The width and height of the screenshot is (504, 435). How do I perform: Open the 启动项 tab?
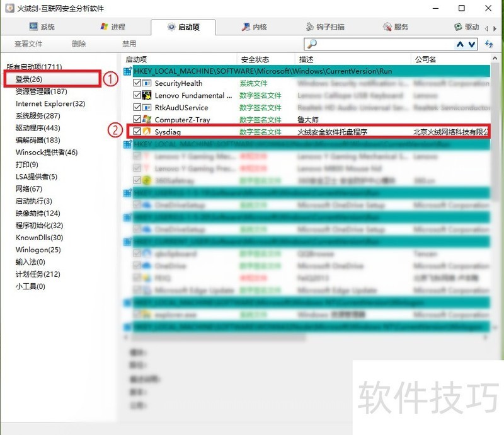click(x=183, y=26)
